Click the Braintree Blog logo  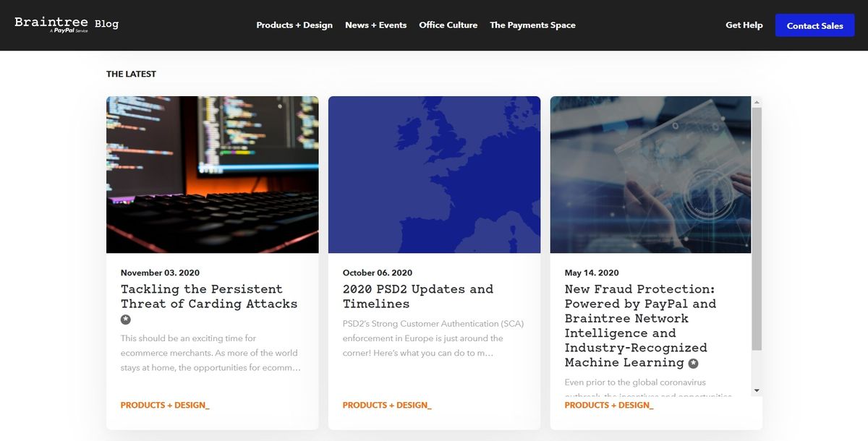65,23
